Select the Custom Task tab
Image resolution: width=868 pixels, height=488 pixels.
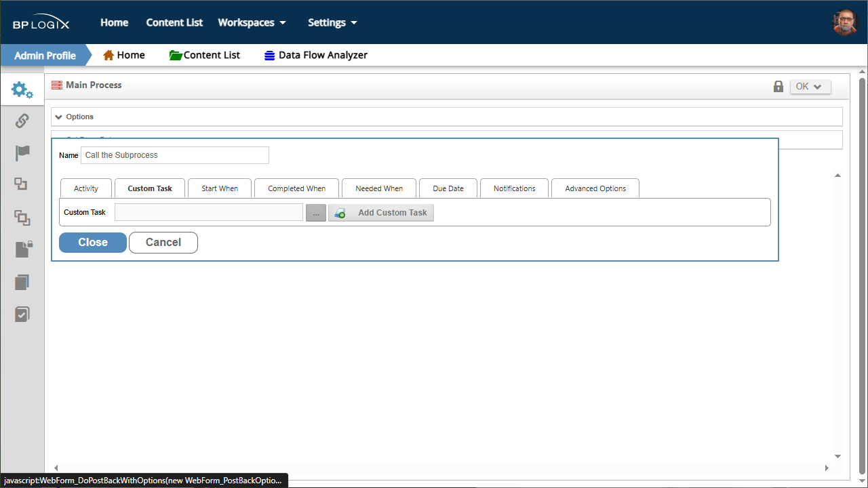(150, 188)
